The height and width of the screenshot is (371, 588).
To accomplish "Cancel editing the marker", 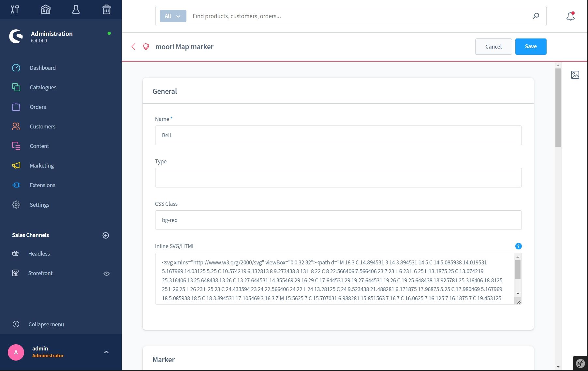I will point(493,47).
